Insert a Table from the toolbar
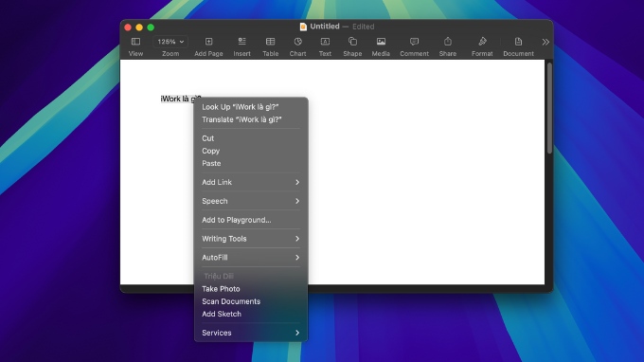The height and width of the screenshot is (362, 644). click(x=270, y=42)
